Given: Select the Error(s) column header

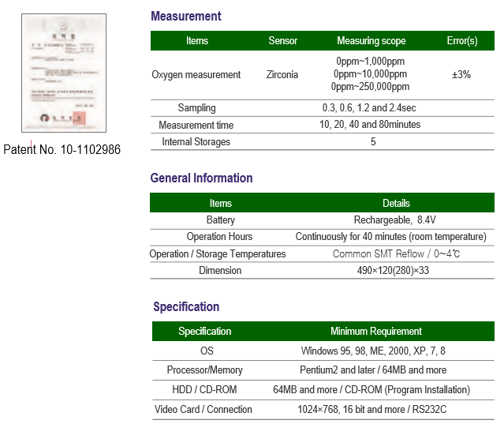Looking at the screenshot, I should [461, 40].
